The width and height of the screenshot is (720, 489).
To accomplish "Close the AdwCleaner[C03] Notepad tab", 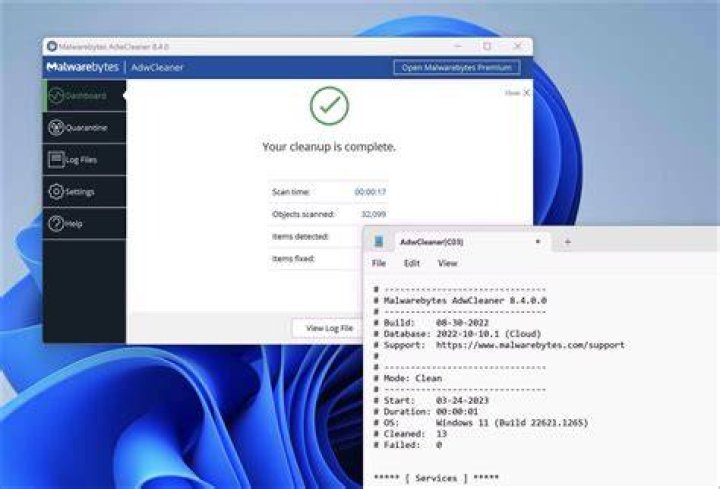I will (x=538, y=242).
